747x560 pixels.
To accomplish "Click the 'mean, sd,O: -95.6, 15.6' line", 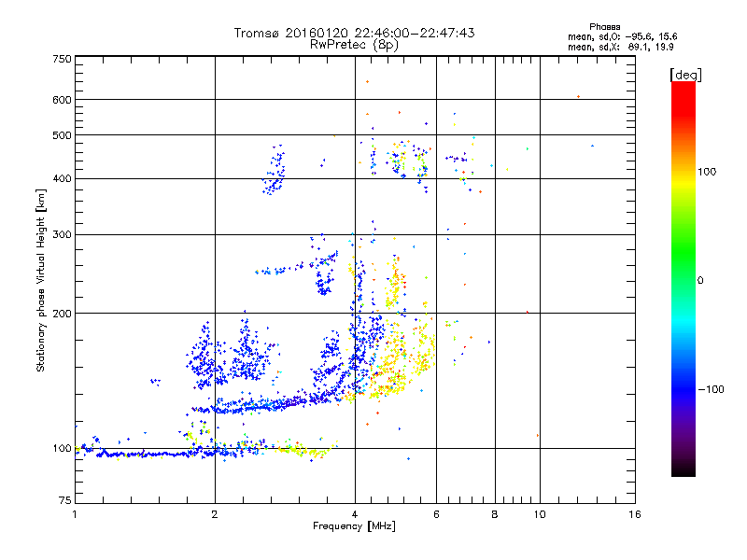I will (x=622, y=36).
